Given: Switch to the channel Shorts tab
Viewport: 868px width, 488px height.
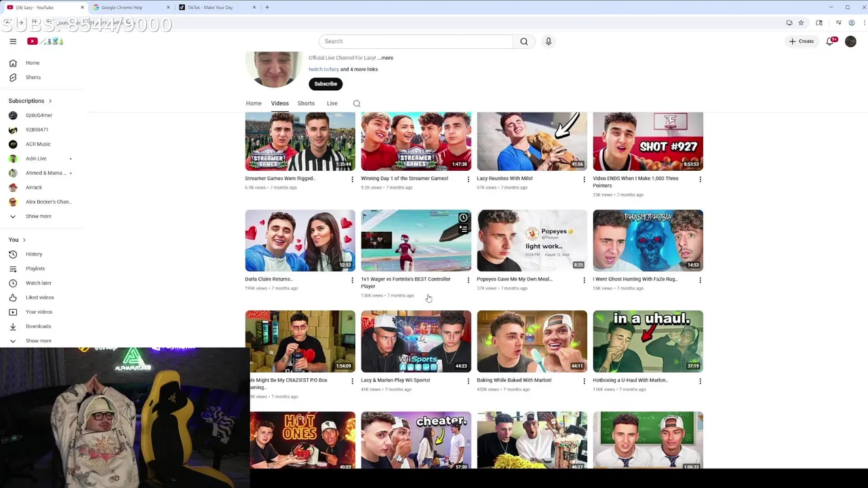Looking at the screenshot, I should point(306,104).
